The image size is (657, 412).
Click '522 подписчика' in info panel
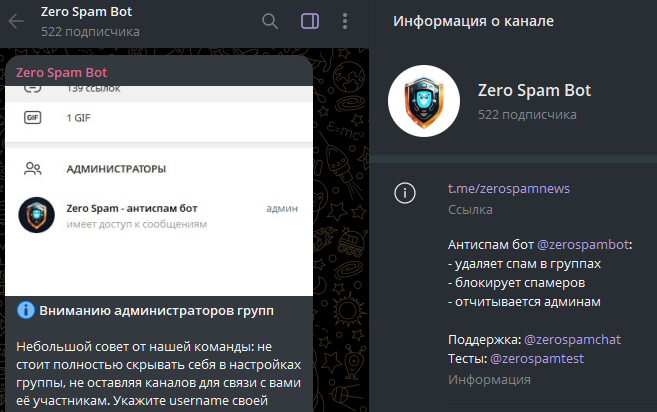pos(527,115)
